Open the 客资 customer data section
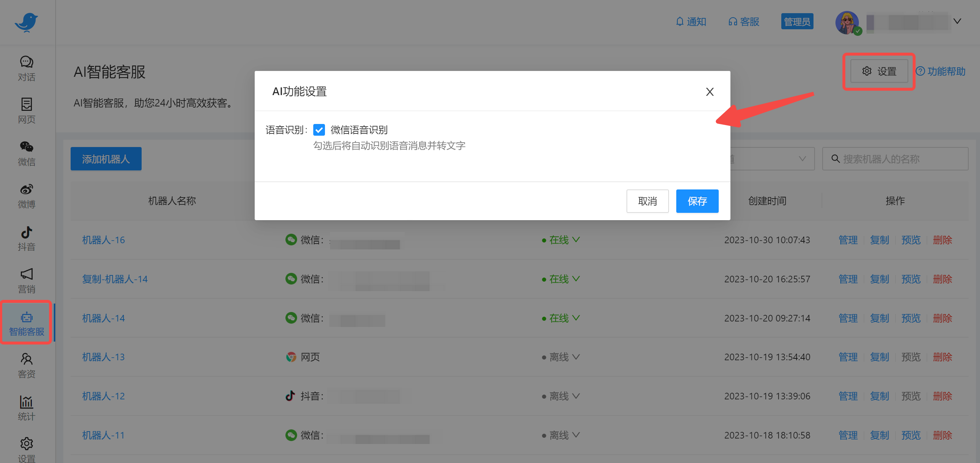 [26, 365]
